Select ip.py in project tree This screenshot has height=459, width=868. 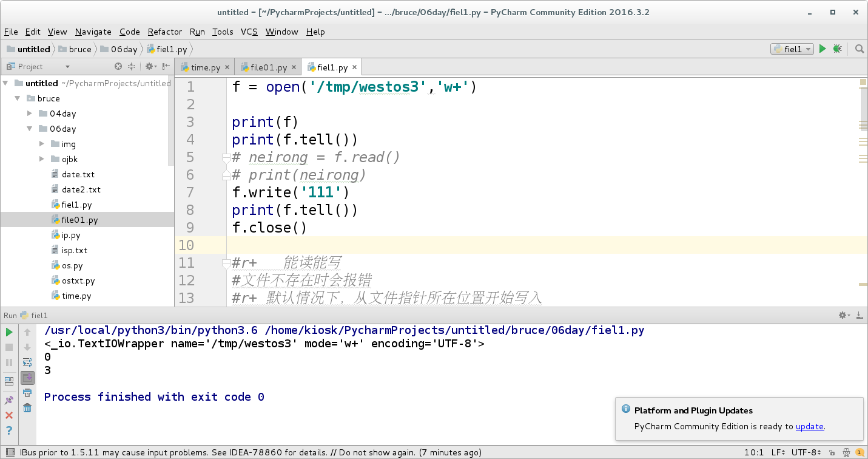click(71, 235)
